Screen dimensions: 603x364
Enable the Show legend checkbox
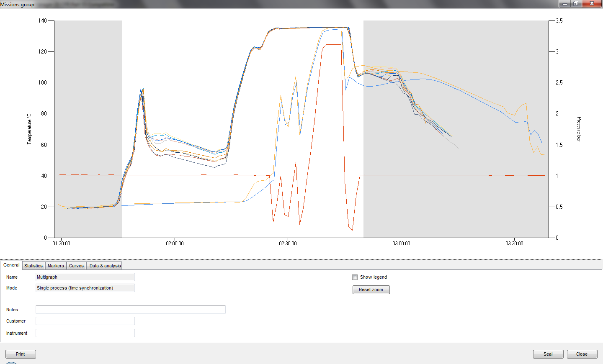click(x=355, y=277)
